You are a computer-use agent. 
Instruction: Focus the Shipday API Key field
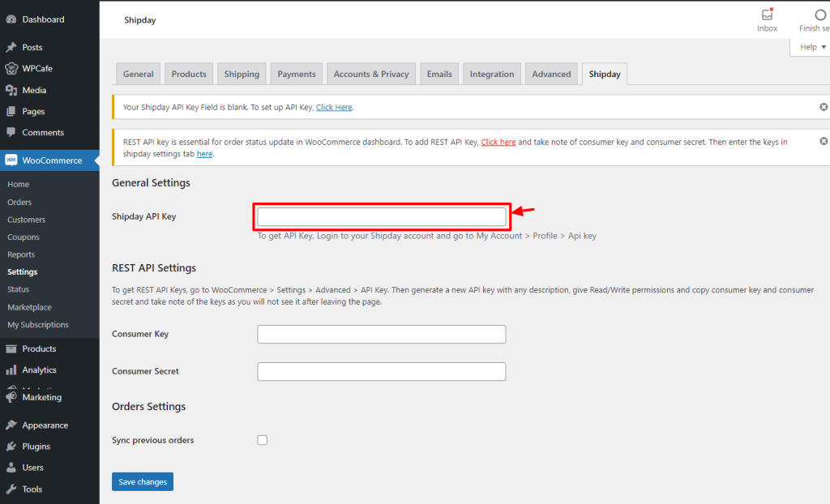pos(382,216)
